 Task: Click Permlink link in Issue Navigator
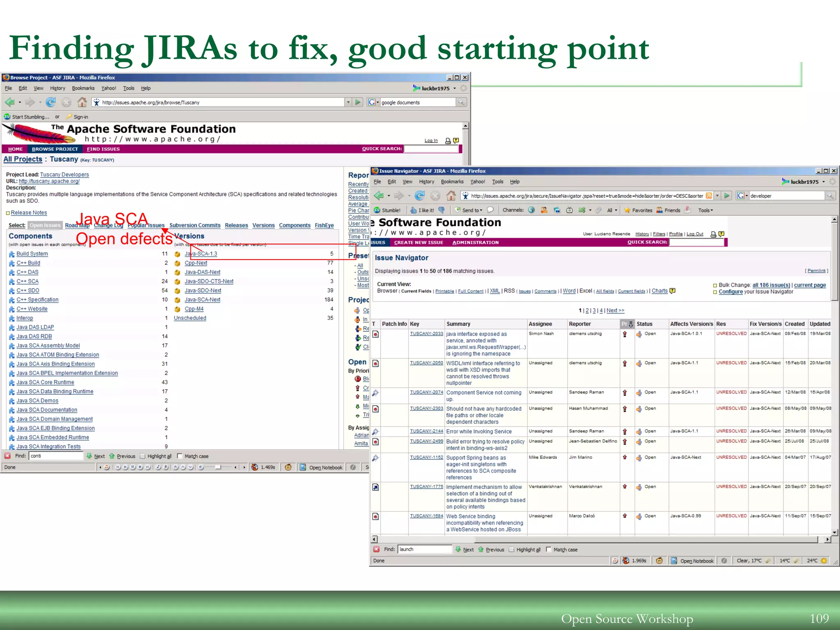coord(817,271)
